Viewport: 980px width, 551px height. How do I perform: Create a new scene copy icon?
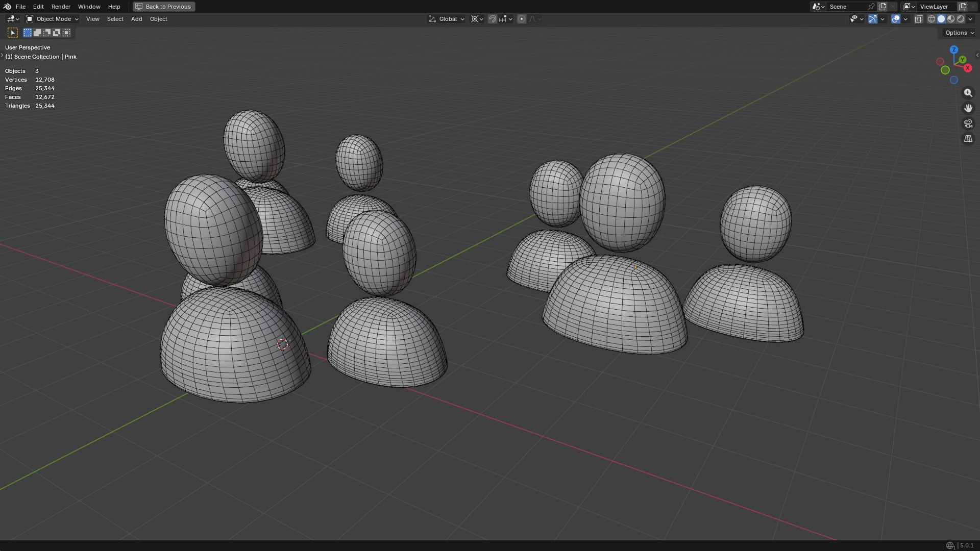(x=883, y=7)
